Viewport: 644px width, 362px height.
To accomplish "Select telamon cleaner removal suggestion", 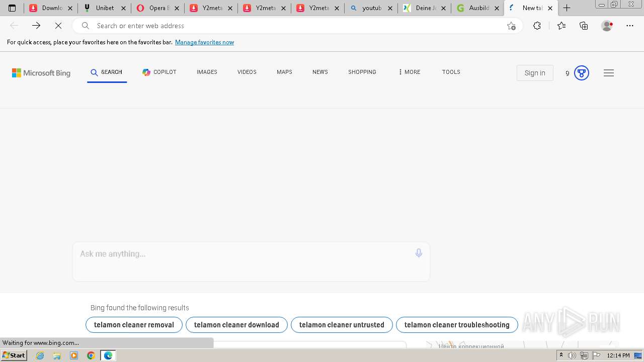I will point(134,325).
